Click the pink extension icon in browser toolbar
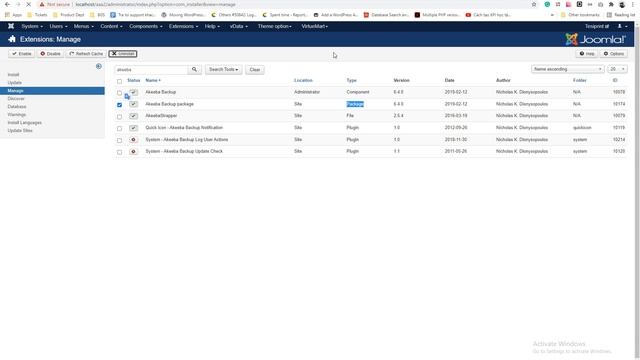 569,4
